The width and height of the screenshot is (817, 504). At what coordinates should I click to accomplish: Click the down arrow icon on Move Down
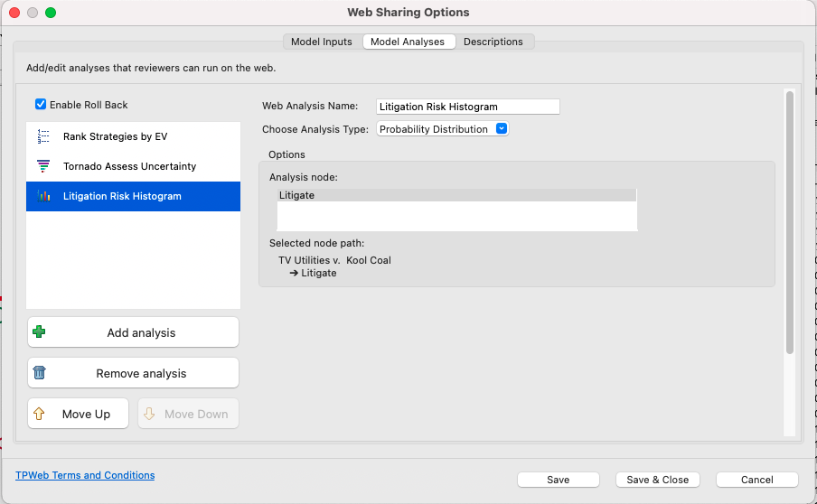click(149, 414)
